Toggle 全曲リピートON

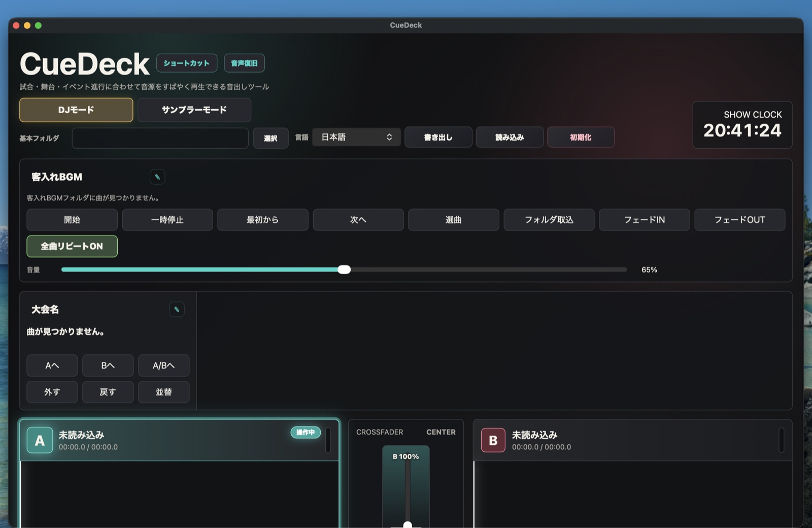[x=72, y=246]
